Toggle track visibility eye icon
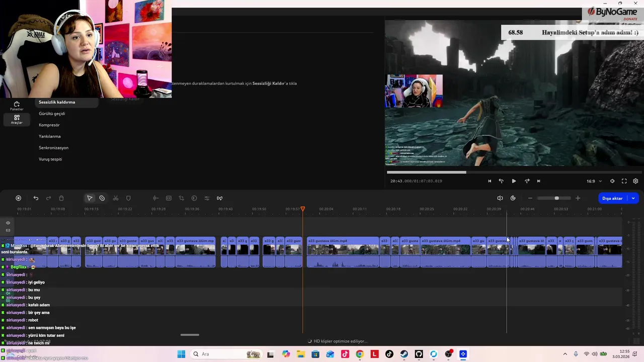 tap(8, 223)
